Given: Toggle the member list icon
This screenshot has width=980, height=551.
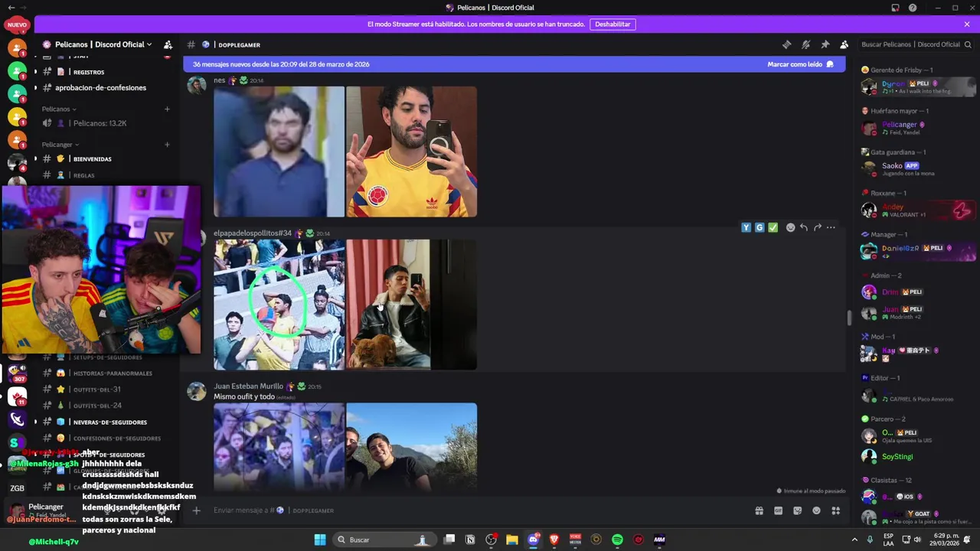Looking at the screenshot, I should [x=844, y=44].
